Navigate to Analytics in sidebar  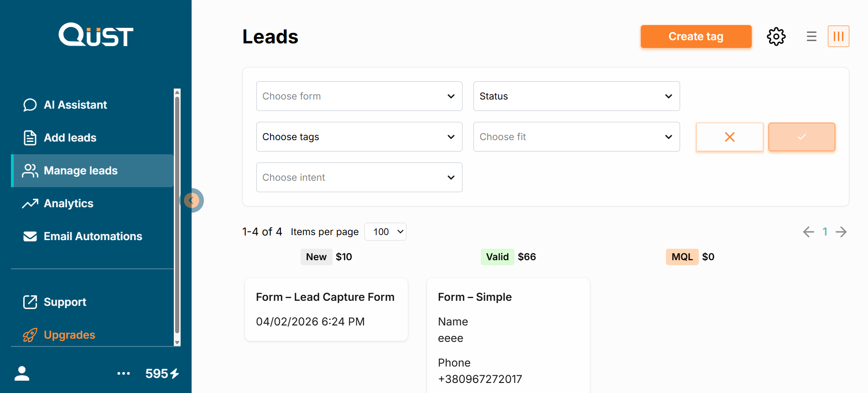coord(68,204)
